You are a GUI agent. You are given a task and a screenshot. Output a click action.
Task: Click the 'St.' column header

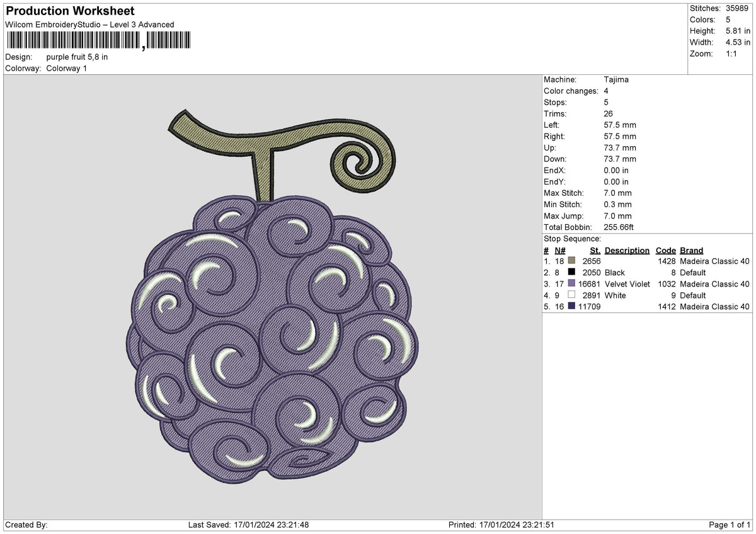pos(595,250)
